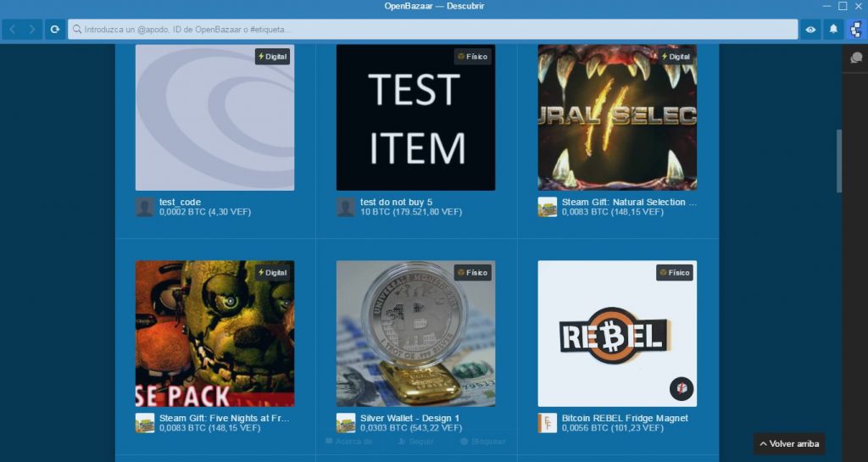Click the Físico badge on Silver Wallet

pyautogui.click(x=473, y=272)
